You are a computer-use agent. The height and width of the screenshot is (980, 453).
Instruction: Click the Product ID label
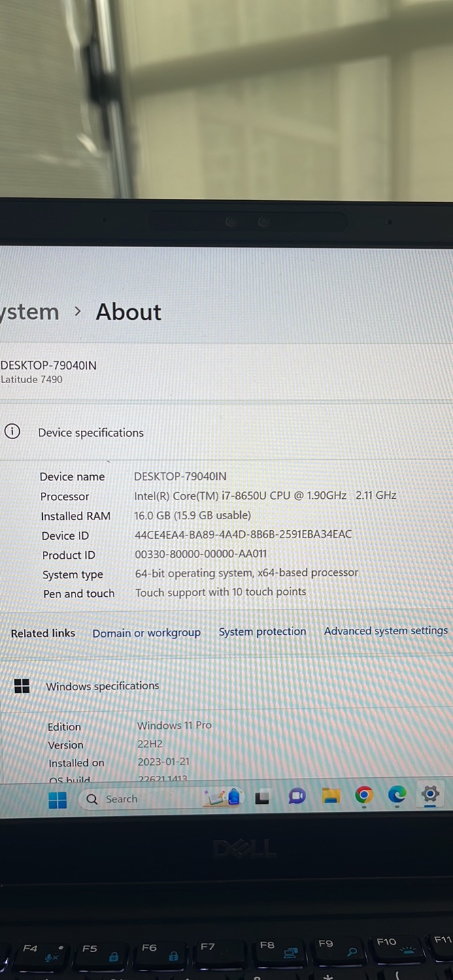pos(69,555)
